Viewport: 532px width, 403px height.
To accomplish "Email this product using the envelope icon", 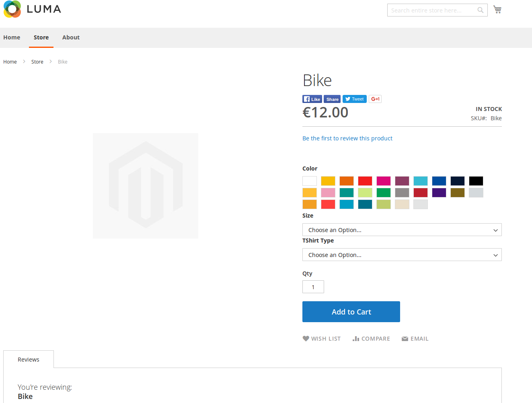I will point(415,338).
